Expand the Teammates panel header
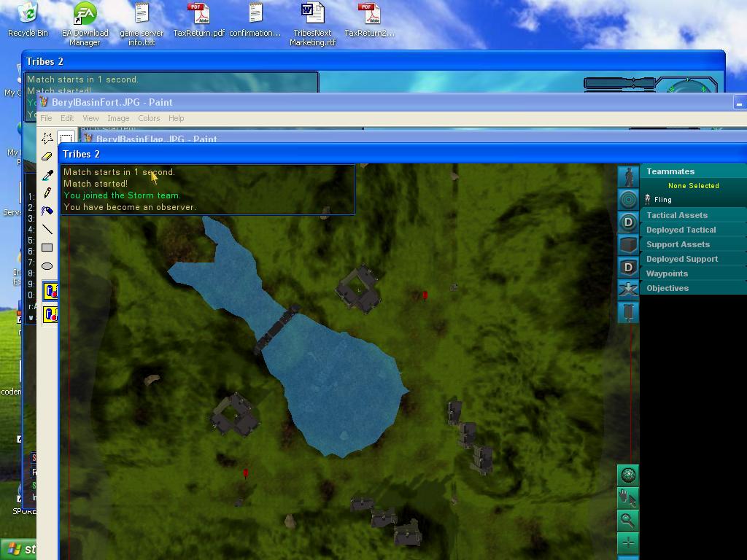Image resolution: width=747 pixels, height=560 pixels. (693, 171)
